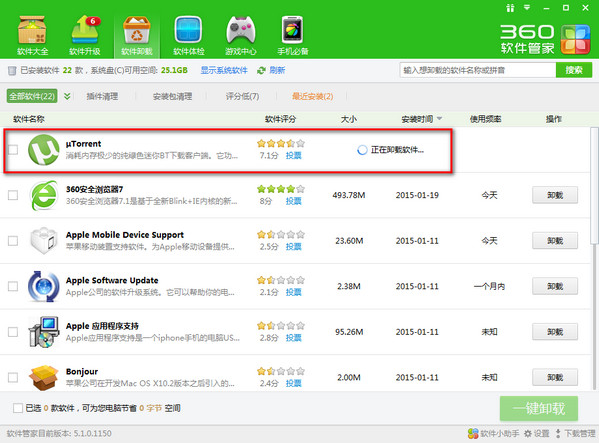The width and height of the screenshot is (599, 443).
Task: Click the 搜索 search button
Action: [574, 70]
